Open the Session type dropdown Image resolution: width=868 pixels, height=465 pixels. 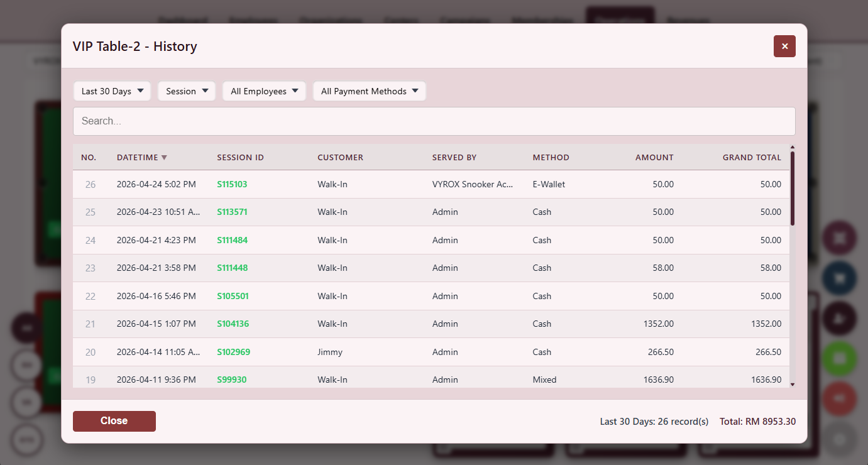187,91
